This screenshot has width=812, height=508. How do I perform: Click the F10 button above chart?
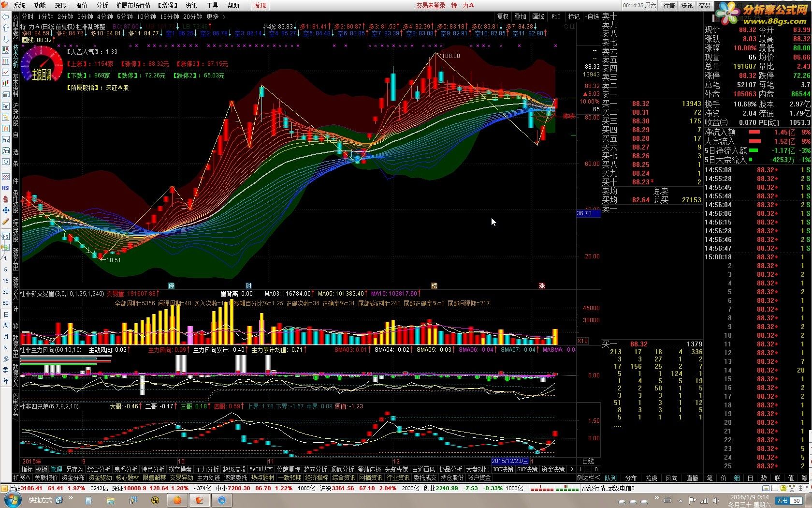(556, 16)
